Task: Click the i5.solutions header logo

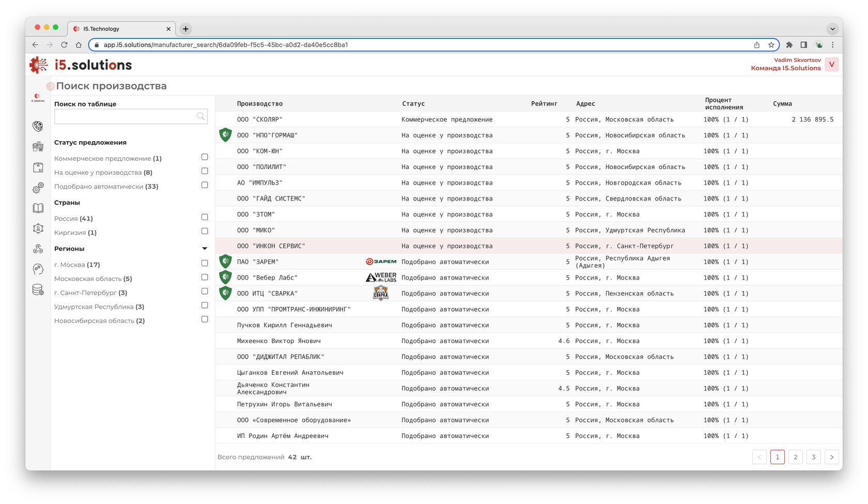Action: (x=81, y=65)
